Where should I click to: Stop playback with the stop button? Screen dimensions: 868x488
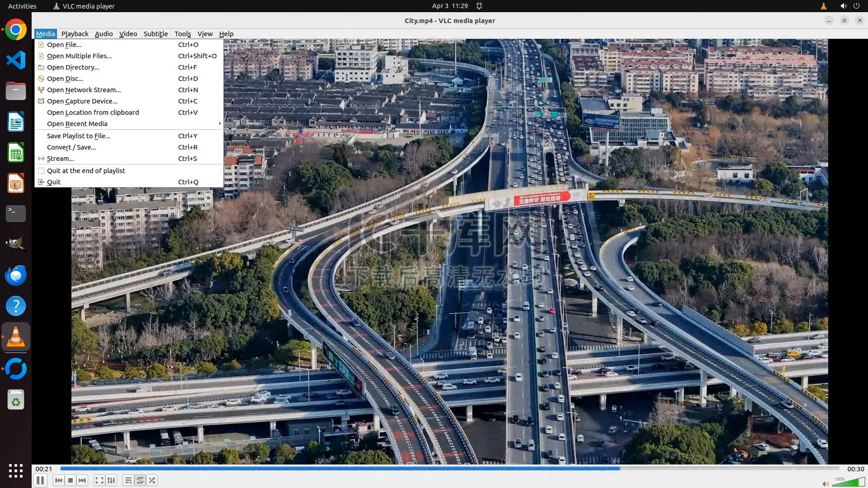tap(71, 480)
